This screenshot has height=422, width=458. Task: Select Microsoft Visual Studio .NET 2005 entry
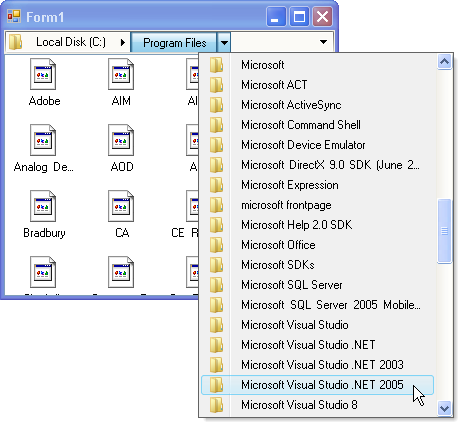[318, 385]
